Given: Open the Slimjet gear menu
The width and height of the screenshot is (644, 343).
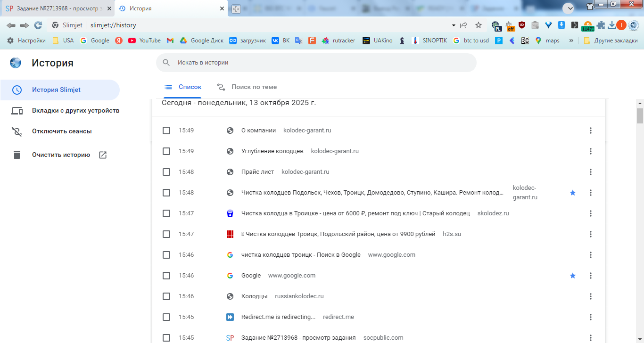Looking at the screenshot, I should (634, 25).
